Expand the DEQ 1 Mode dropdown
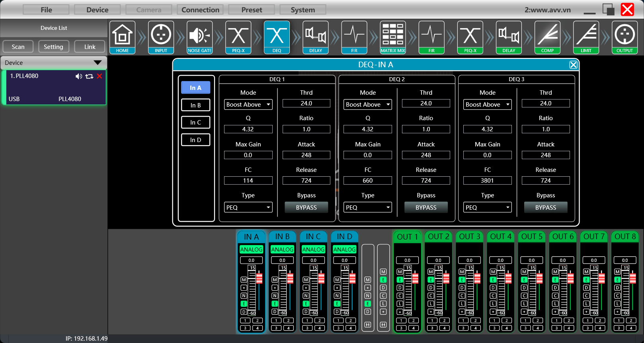The image size is (644, 343). pyautogui.click(x=248, y=105)
